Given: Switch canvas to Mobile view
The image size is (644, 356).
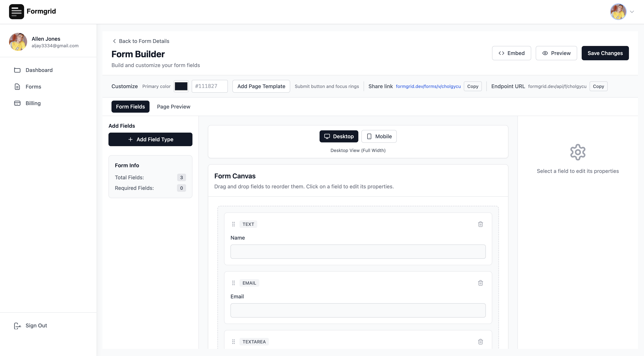Looking at the screenshot, I should (x=379, y=136).
